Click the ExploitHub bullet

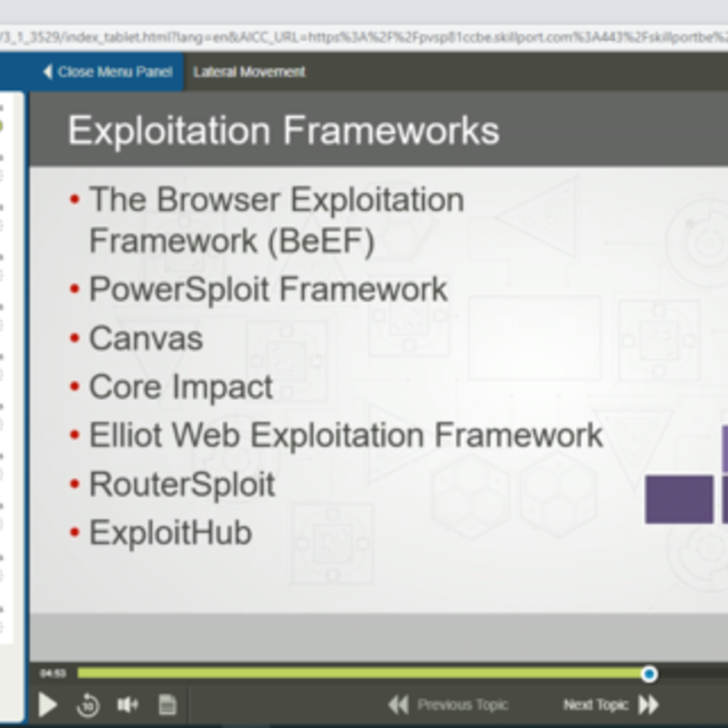tap(170, 533)
